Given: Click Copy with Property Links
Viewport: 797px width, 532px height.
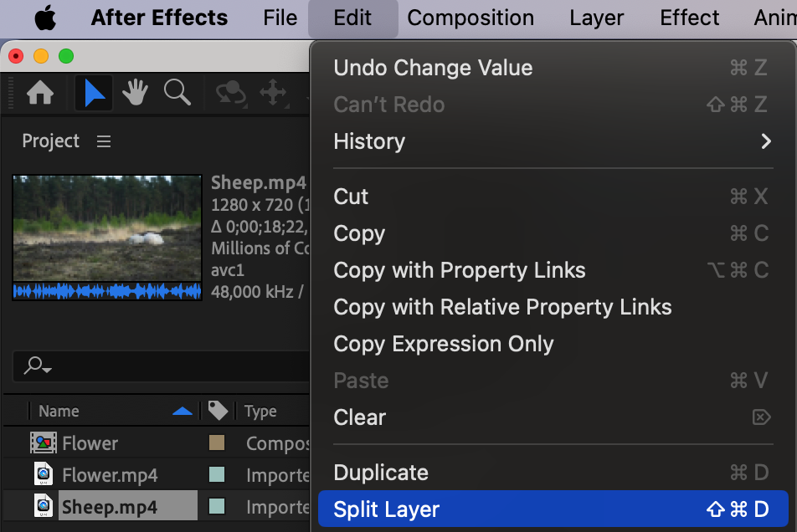Looking at the screenshot, I should [459, 270].
